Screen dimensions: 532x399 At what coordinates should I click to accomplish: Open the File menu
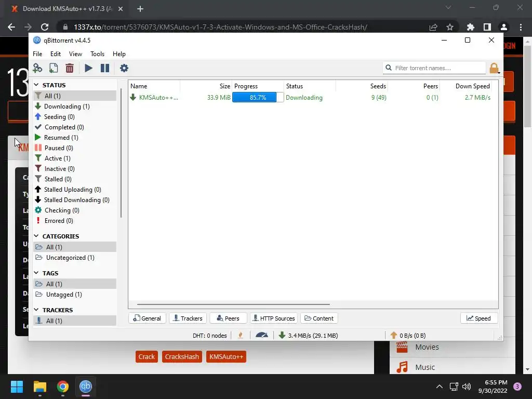pyautogui.click(x=37, y=54)
